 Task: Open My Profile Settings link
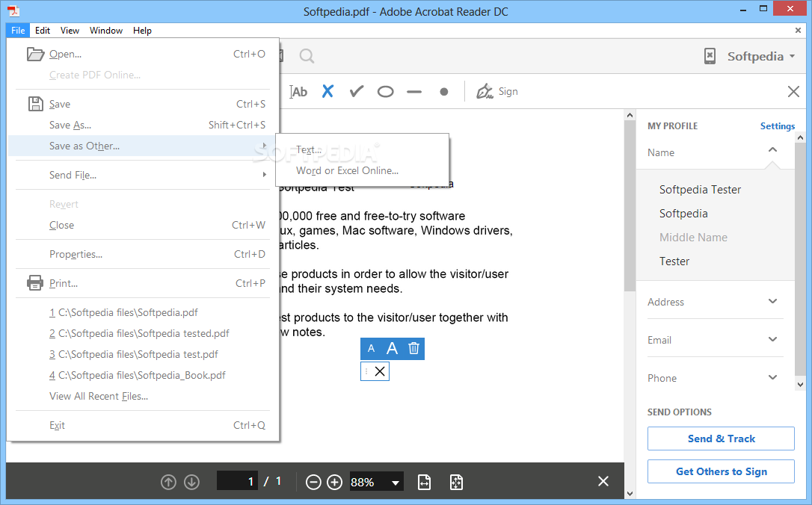(778, 126)
